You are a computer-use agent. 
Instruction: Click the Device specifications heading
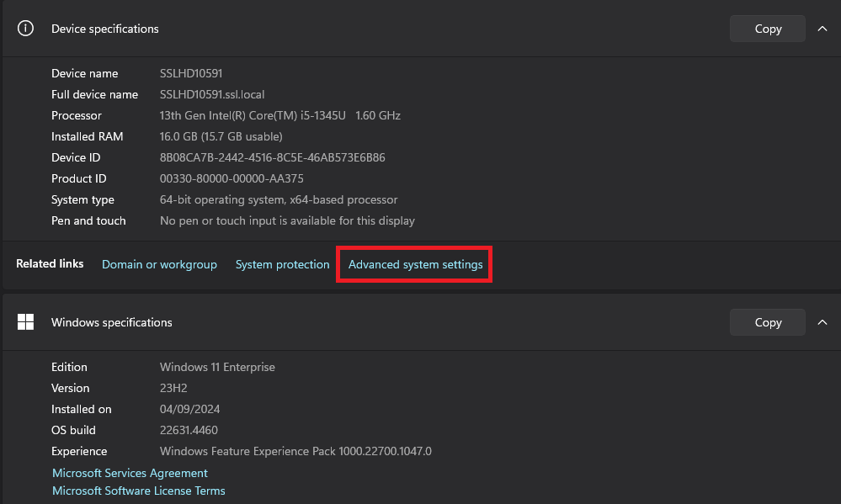(105, 29)
